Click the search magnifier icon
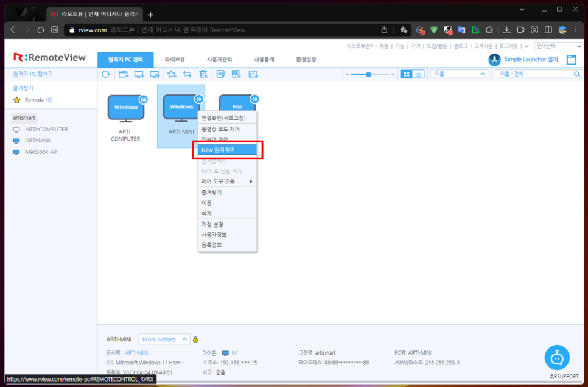 click(x=577, y=74)
